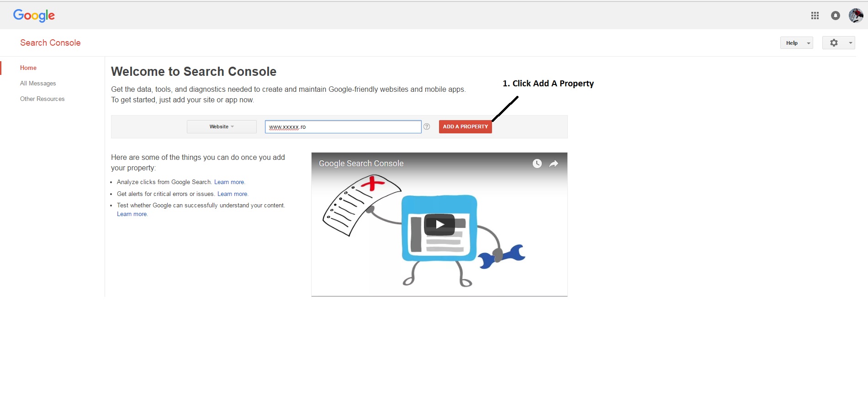Open the Google apps grid
The width and height of the screenshot is (868, 412).
click(815, 16)
